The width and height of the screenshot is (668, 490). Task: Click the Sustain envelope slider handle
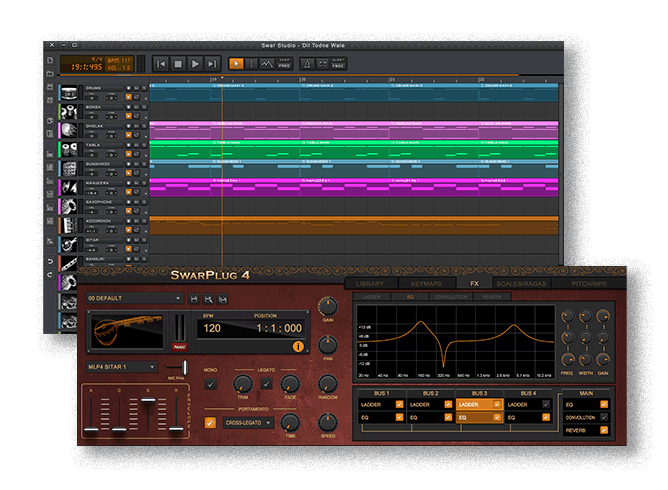[x=148, y=400]
